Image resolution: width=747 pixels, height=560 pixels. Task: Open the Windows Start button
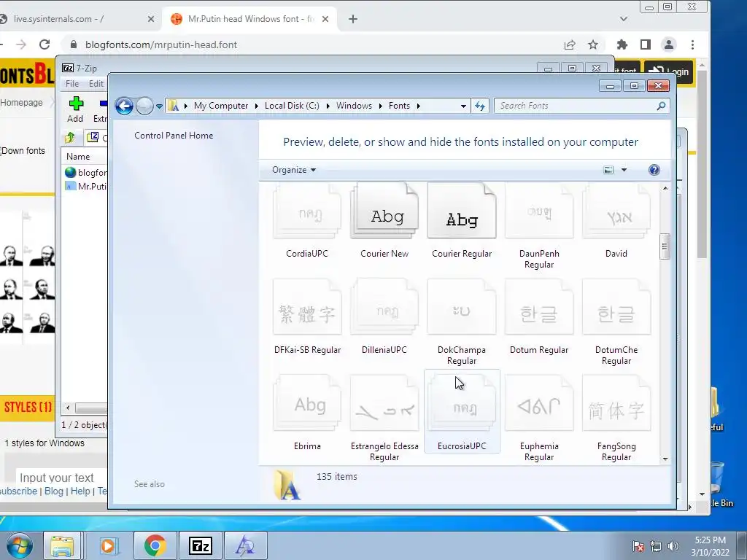[x=20, y=545]
